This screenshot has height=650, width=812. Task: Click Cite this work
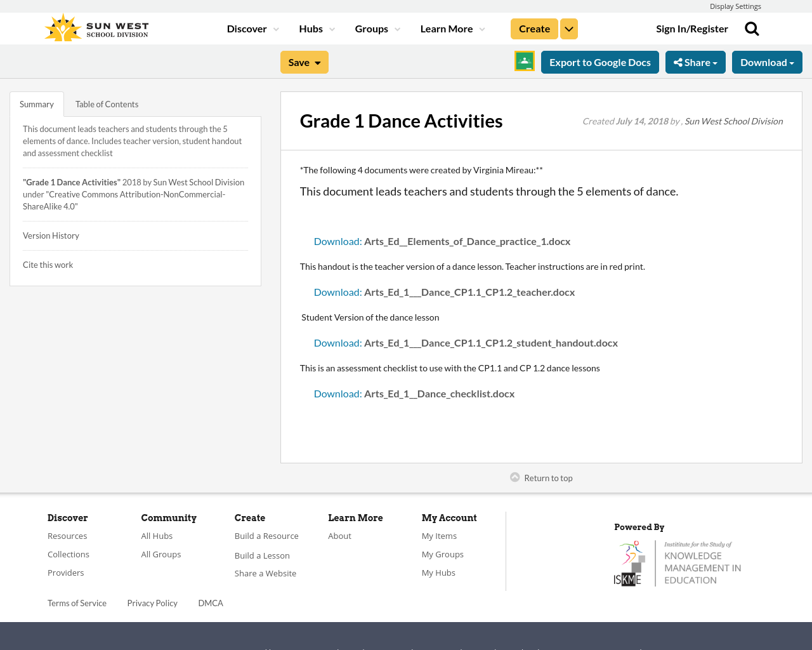coord(48,264)
